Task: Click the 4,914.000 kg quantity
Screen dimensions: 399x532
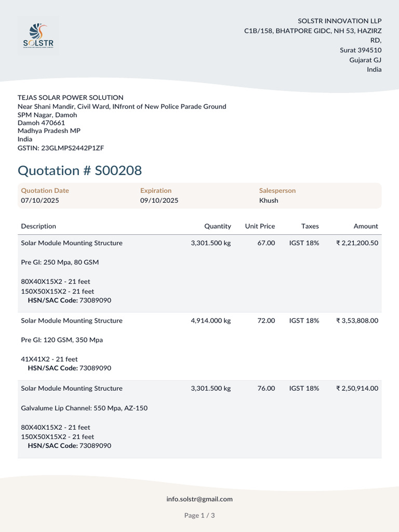Action: pyautogui.click(x=211, y=320)
